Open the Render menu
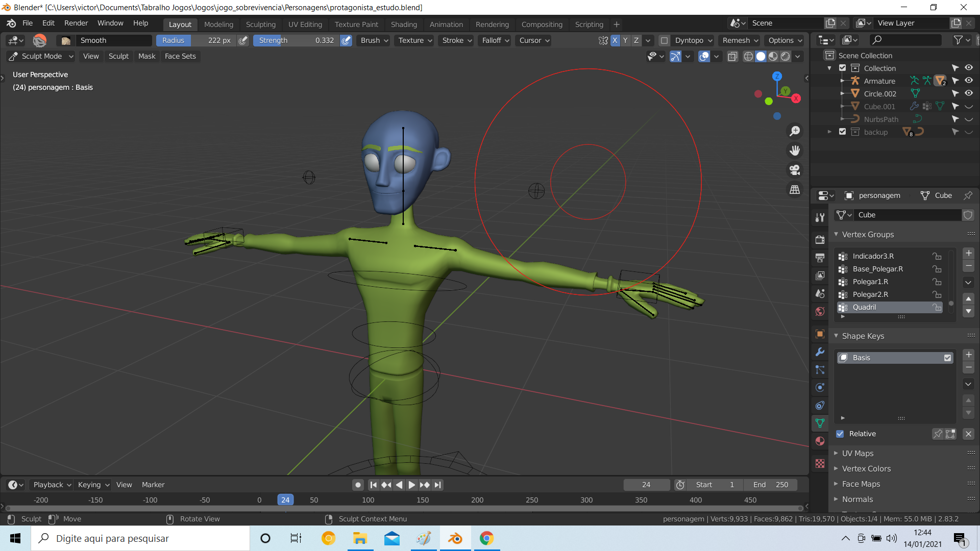 (x=76, y=23)
